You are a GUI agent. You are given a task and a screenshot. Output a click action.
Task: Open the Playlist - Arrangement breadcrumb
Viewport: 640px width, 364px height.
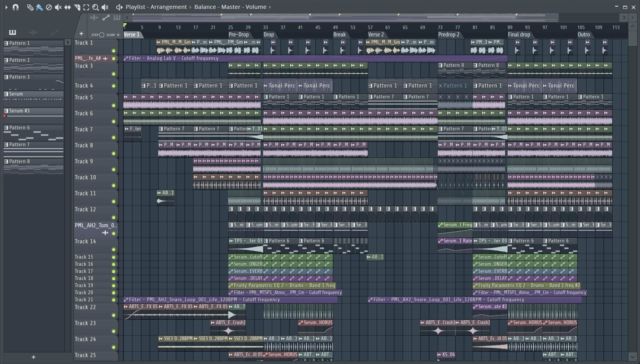pos(156,7)
